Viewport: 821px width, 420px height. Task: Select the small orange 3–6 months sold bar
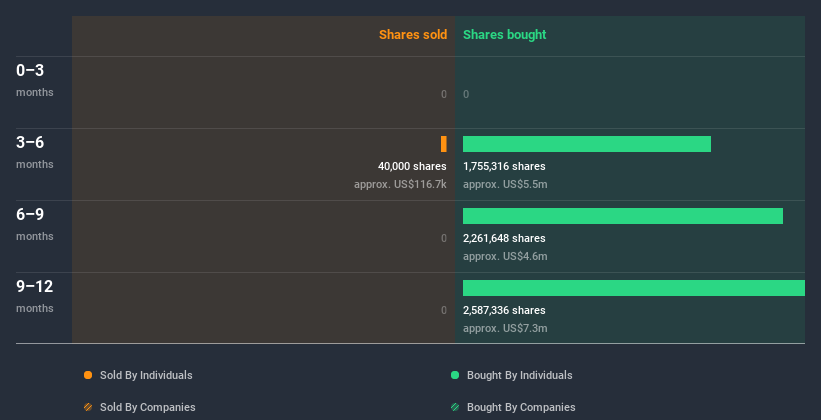pyautogui.click(x=443, y=144)
